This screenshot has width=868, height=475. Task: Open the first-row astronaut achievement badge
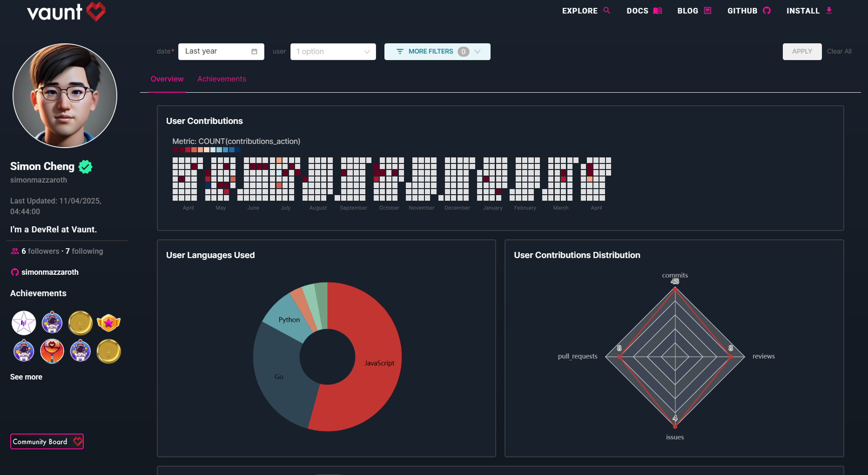(x=52, y=323)
